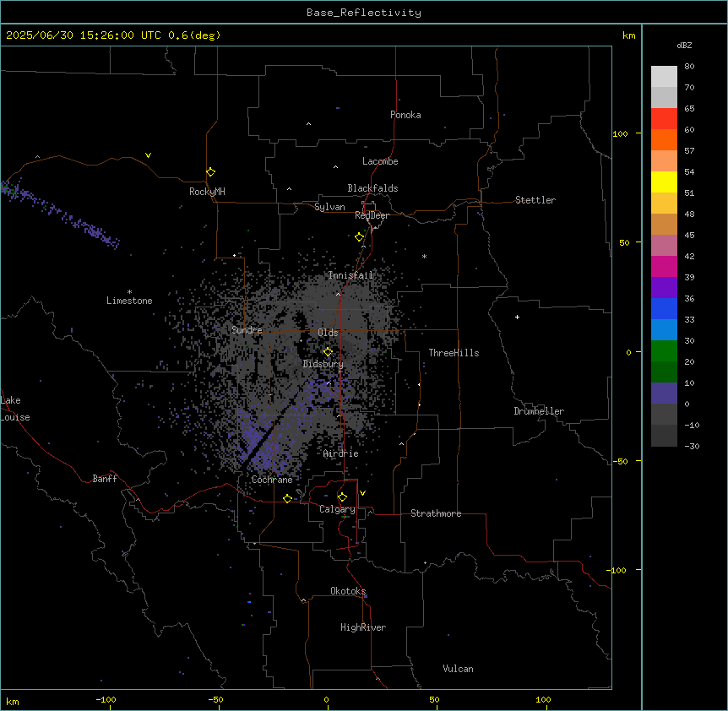728x711 pixels.
Task: Click the -50 tick on the horizontal axis
Action: (215, 699)
